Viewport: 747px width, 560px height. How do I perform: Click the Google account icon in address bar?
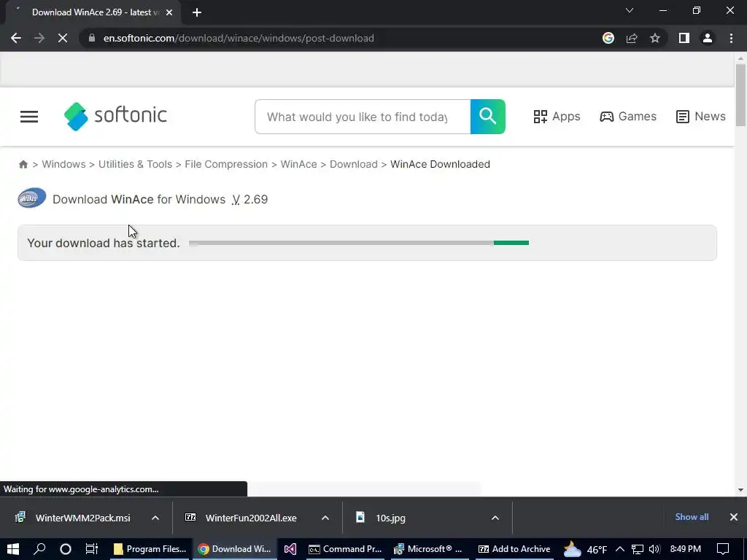click(x=608, y=38)
